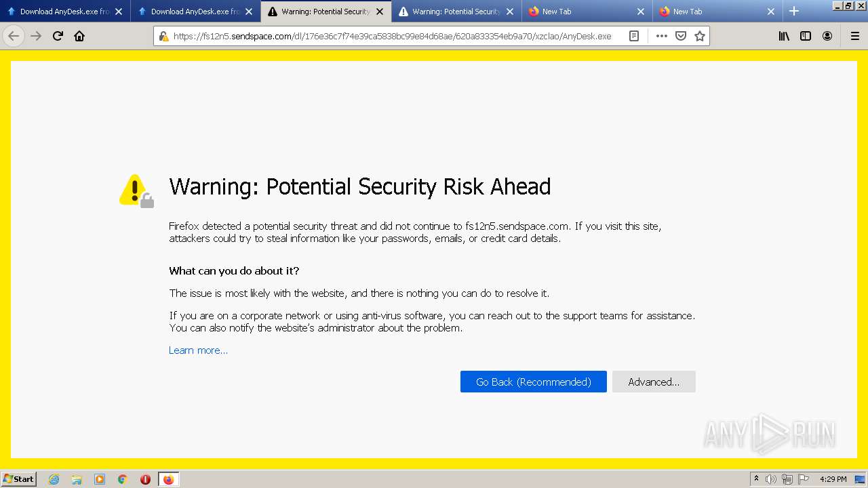Open Action Center flag icon

coord(804,479)
